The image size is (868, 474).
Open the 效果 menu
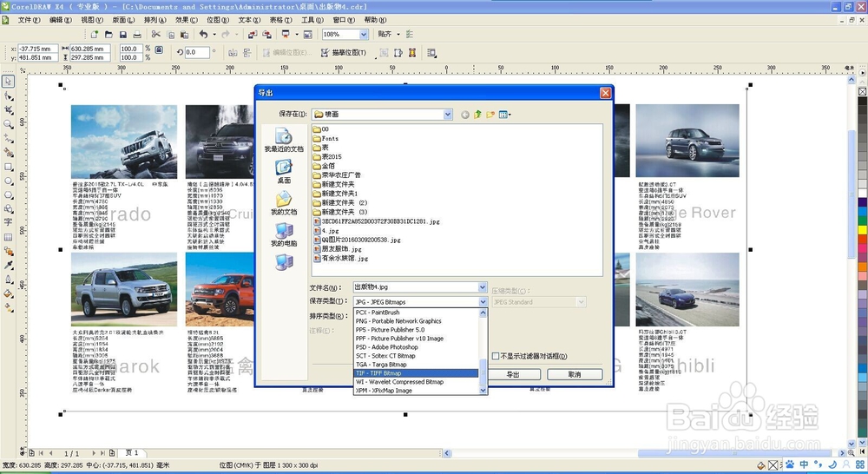(186, 20)
